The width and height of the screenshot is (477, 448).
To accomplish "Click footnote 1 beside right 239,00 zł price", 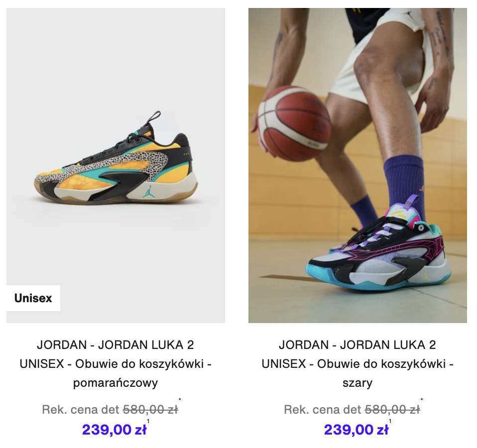I will click(390, 421).
